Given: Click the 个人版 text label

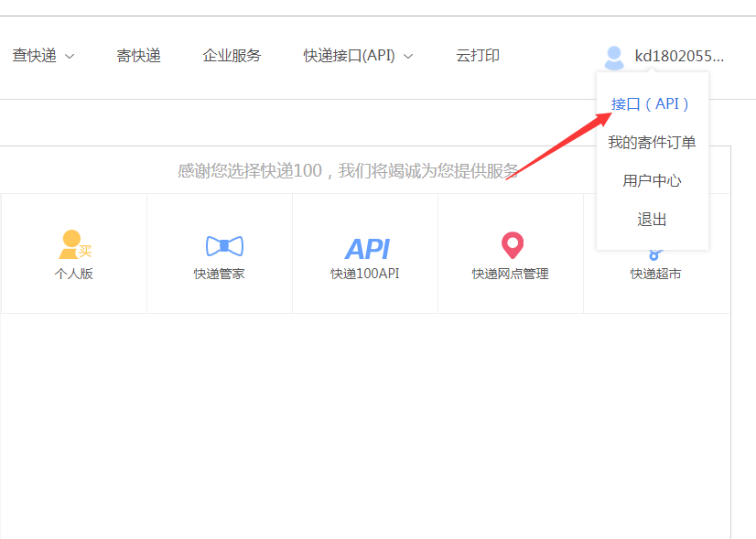Looking at the screenshot, I should [73, 274].
